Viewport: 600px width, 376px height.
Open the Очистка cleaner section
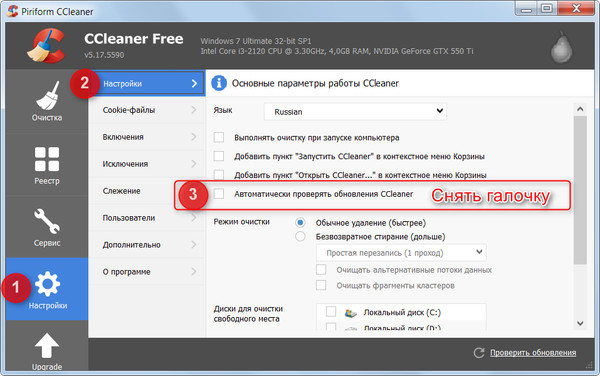point(47,101)
